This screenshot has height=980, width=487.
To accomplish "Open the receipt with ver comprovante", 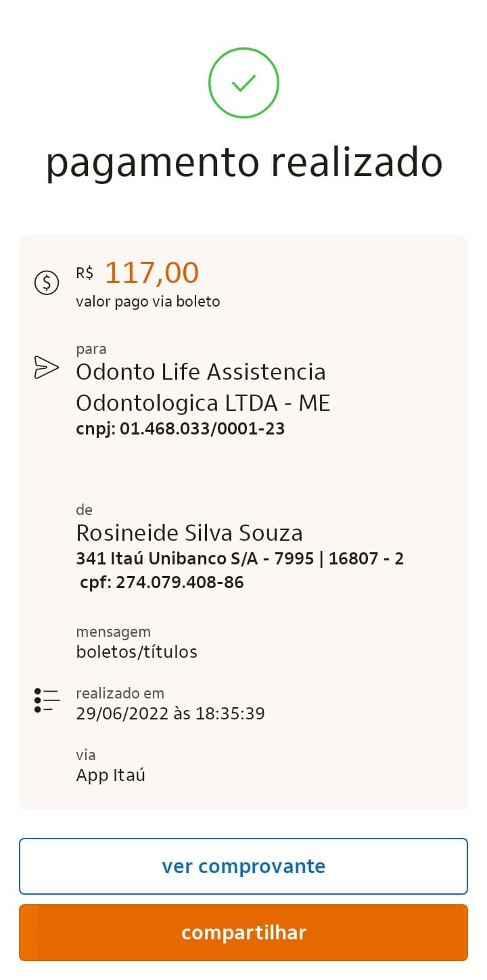I will click(x=243, y=866).
